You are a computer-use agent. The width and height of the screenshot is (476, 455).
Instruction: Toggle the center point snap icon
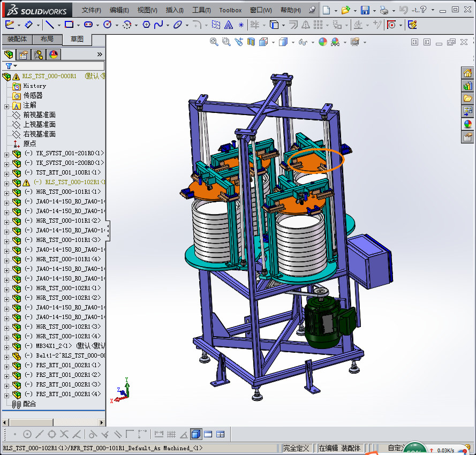pyautogui.click(x=27, y=434)
